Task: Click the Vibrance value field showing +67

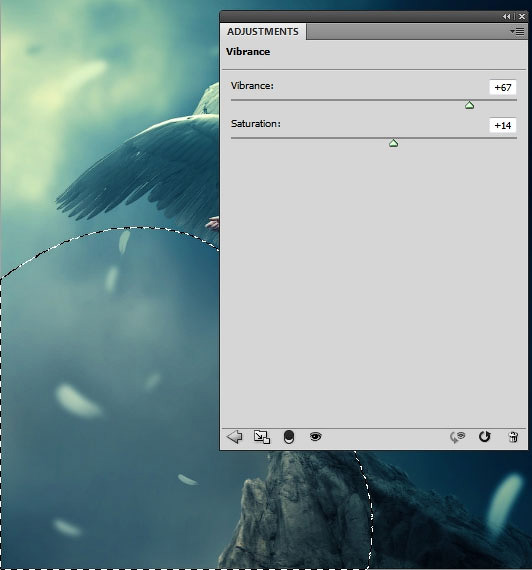Action: tap(503, 87)
